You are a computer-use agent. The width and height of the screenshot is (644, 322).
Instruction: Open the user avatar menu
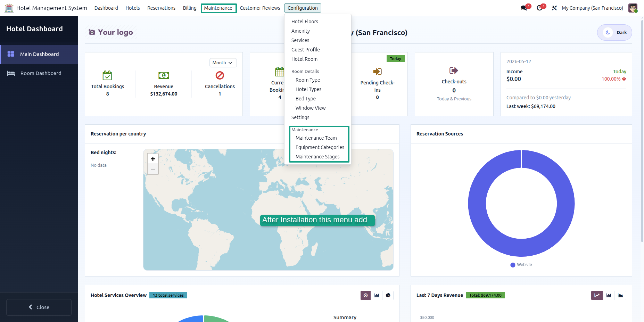(x=633, y=8)
